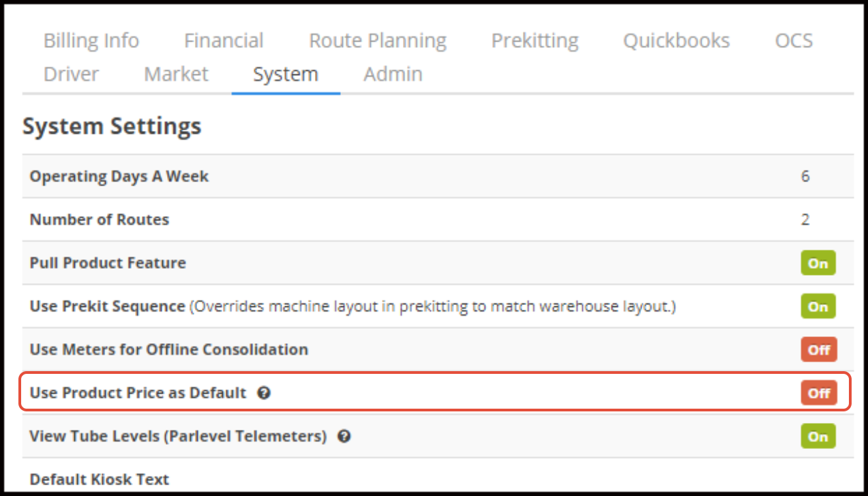The image size is (868, 496).
Task: Select the Prekitting tab
Action: point(535,41)
